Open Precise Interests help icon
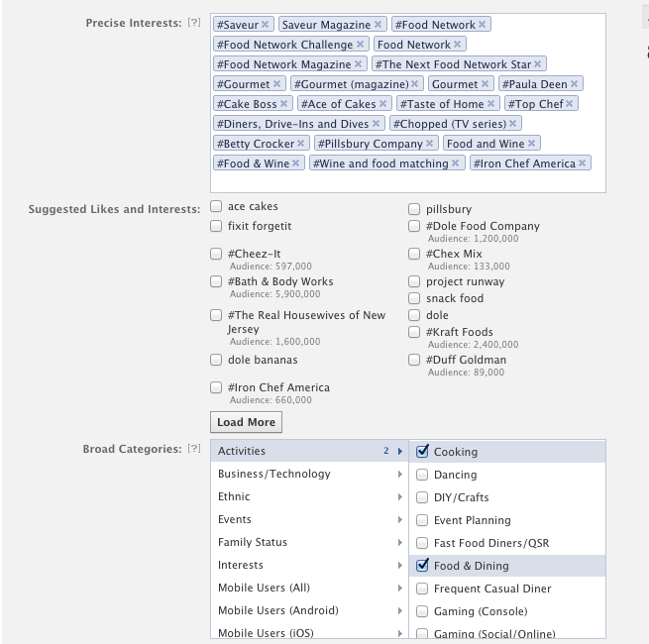Screen dimensions: 649x644 (x=194, y=23)
